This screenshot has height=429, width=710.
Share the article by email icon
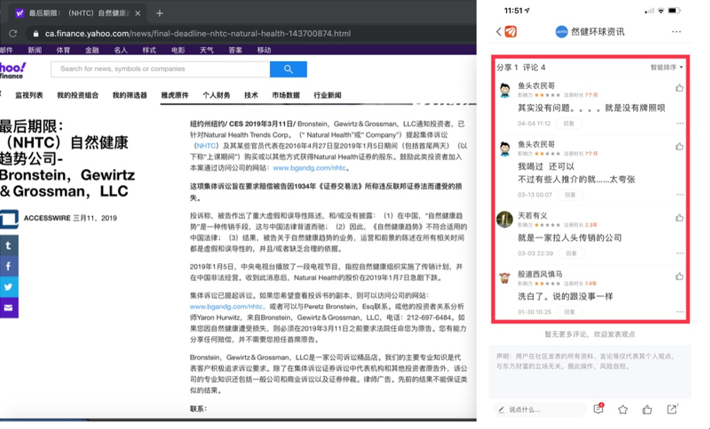tap(9, 308)
